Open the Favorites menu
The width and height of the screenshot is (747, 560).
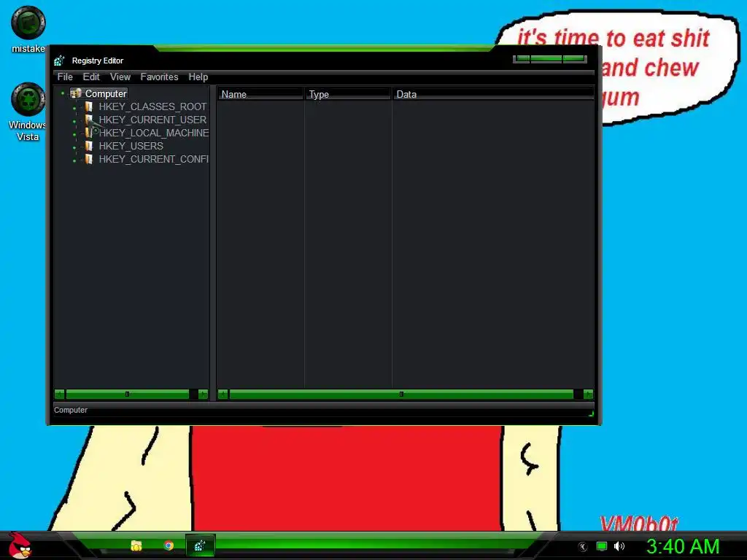pos(159,77)
